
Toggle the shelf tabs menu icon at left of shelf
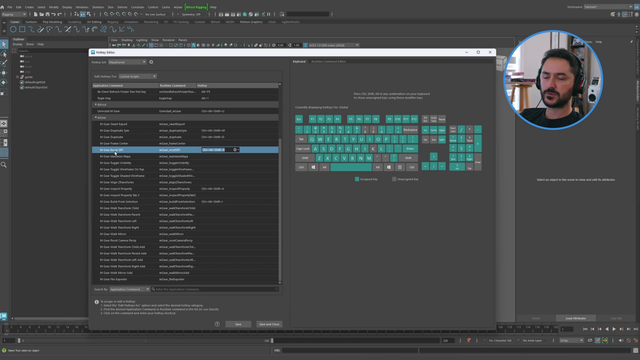[x=4, y=22]
